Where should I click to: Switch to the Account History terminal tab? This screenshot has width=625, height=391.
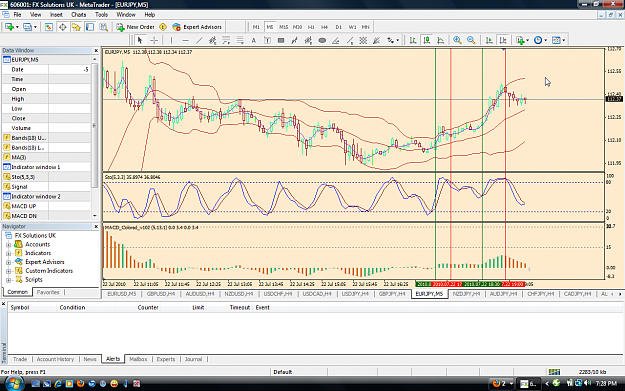tap(55, 359)
